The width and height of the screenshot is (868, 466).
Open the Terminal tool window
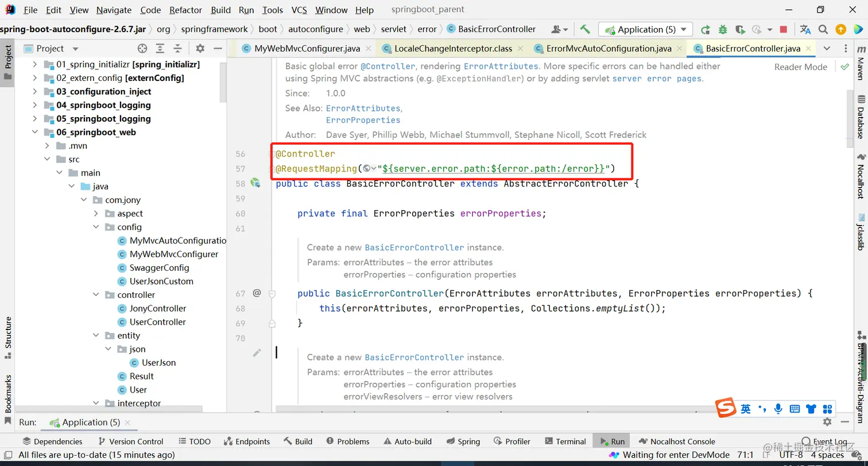pyautogui.click(x=565, y=441)
